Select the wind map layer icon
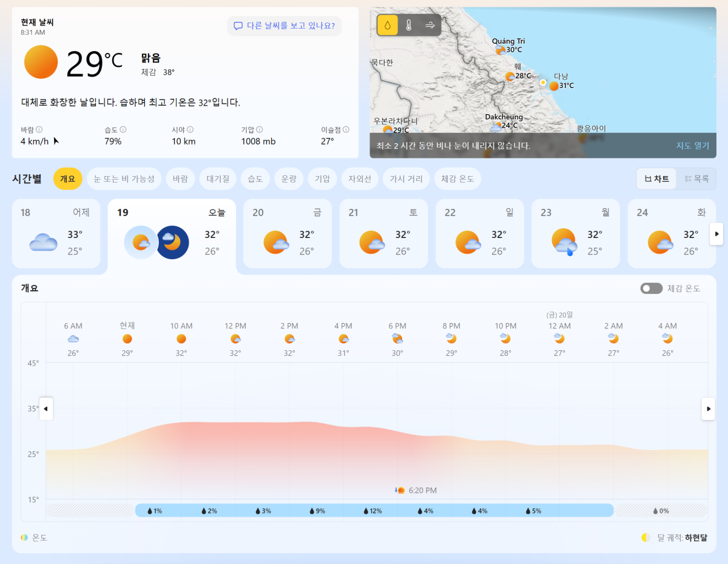This screenshot has width=728, height=564. point(430,25)
